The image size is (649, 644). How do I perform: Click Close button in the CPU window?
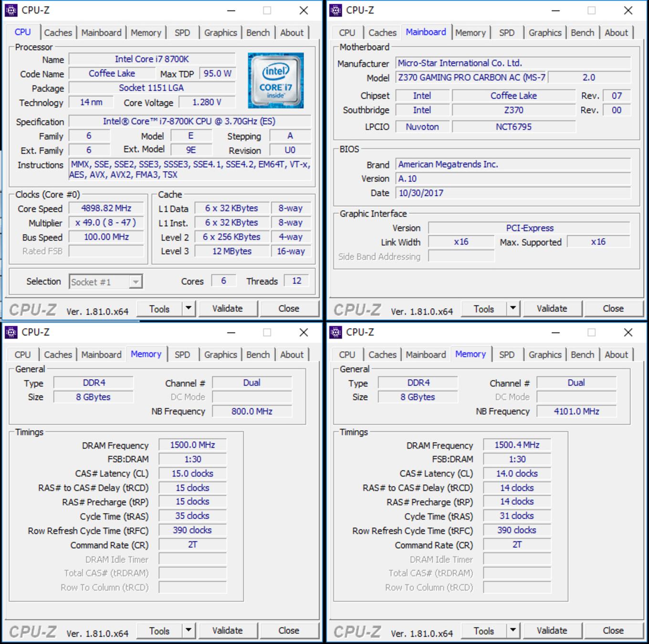pyautogui.click(x=289, y=309)
